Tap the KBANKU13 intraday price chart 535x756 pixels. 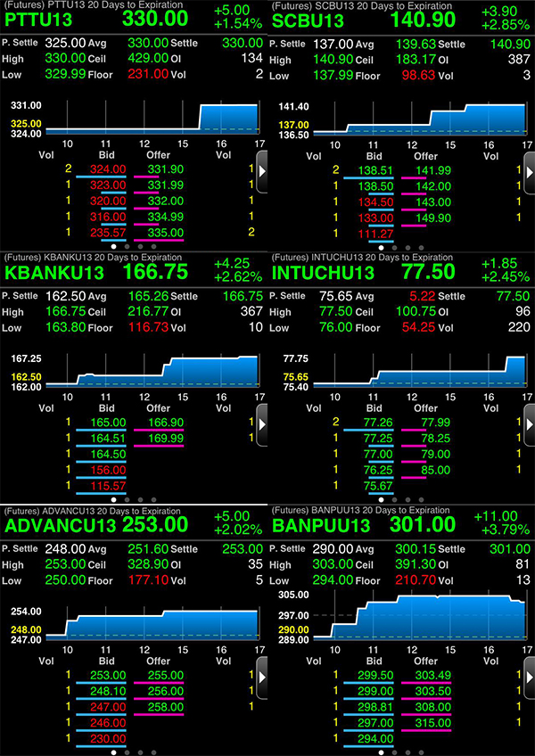click(x=152, y=372)
